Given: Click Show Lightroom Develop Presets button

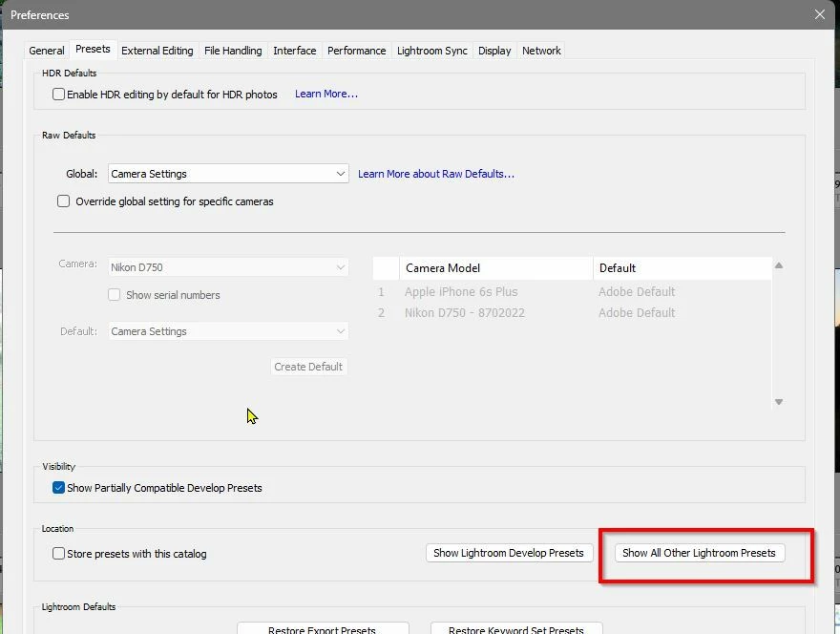Looking at the screenshot, I should click(x=509, y=553).
